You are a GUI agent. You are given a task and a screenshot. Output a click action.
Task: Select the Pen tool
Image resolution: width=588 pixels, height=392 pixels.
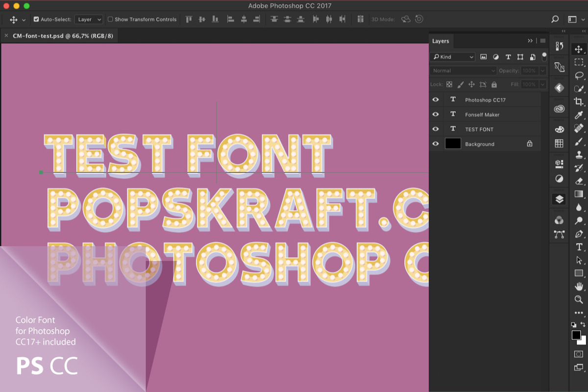click(579, 234)
